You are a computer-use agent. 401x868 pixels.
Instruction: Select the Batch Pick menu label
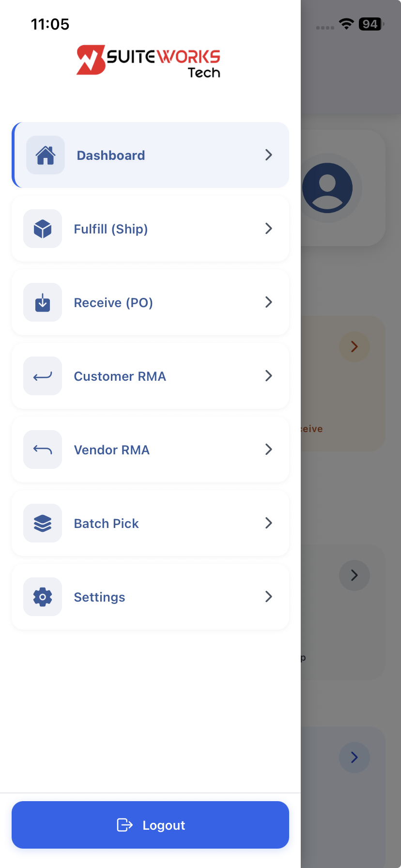click(106, 524)
